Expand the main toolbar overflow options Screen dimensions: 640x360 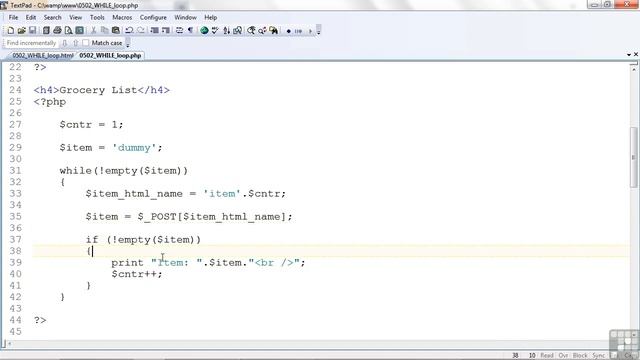click(319, 31)
